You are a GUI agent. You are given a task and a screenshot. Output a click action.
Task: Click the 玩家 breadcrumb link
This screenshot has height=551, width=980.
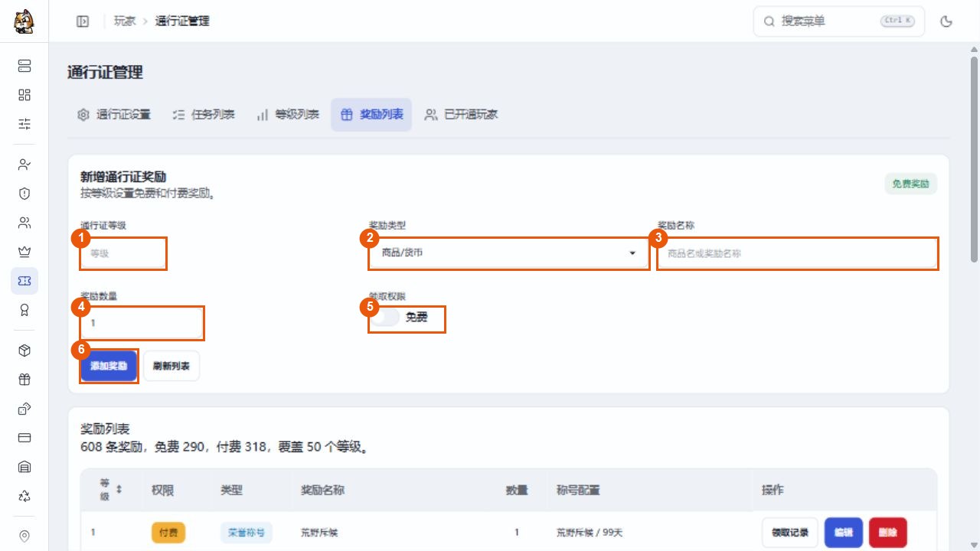pos(125,21)
